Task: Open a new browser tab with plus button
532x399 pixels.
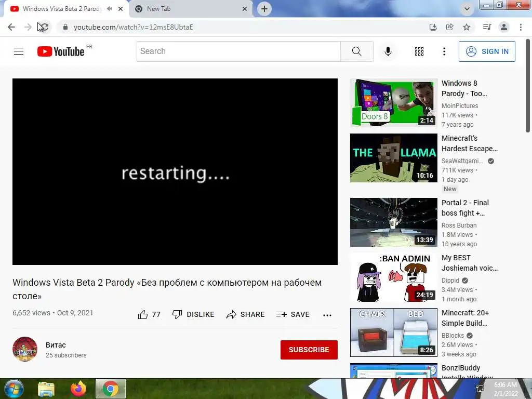Action: click(x=264, y=9)
